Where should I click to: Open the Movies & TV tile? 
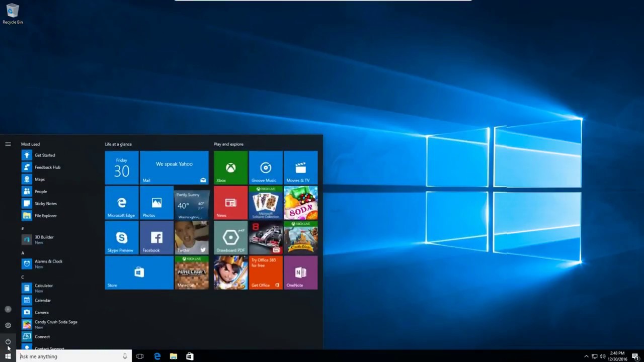point(301,167)
